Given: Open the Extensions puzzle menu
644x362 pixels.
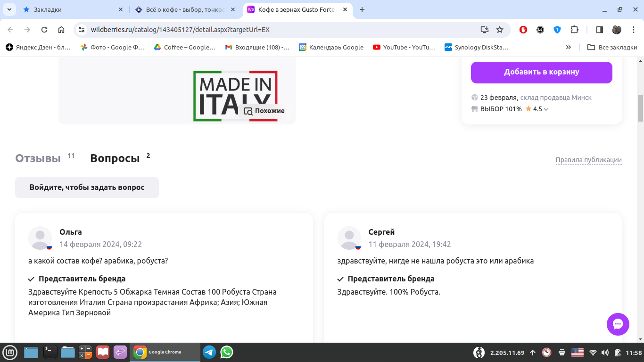Looking at the screenshot, I should [574, 30].
